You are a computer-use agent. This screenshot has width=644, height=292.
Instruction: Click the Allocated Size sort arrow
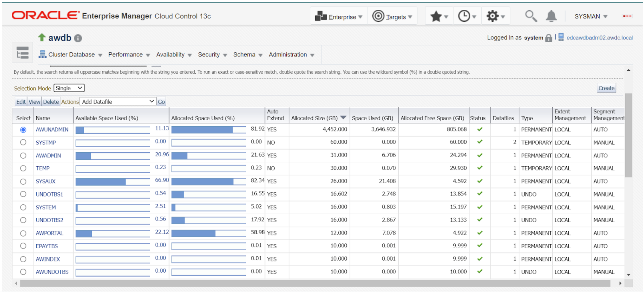tap(343, 117)
